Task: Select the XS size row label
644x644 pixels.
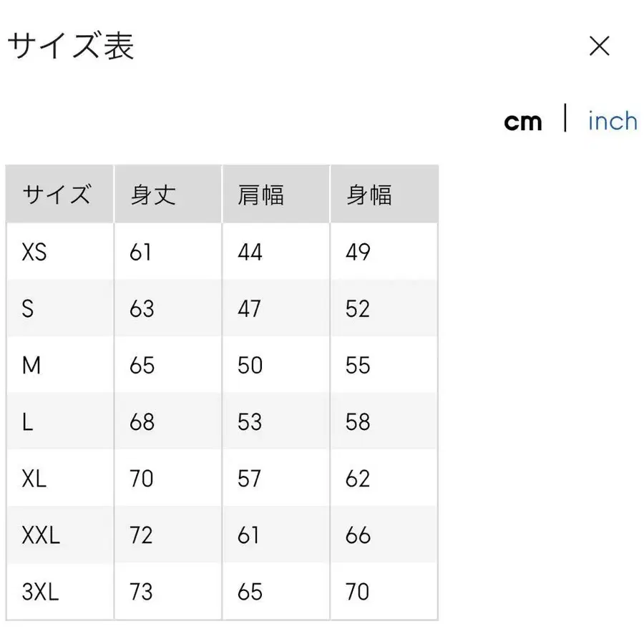Action: pos(34,252)
